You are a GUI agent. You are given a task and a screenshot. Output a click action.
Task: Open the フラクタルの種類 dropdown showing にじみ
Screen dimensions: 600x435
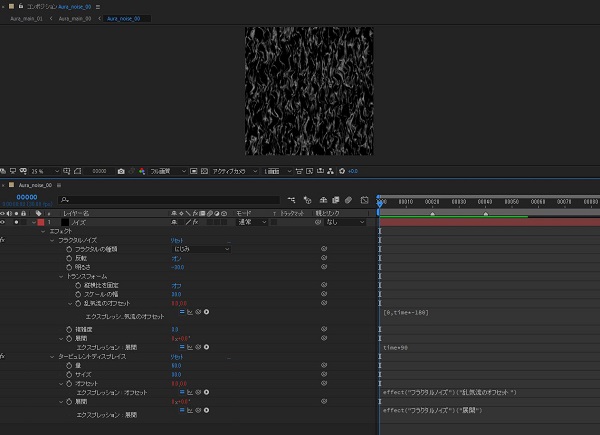pos(200,249)
